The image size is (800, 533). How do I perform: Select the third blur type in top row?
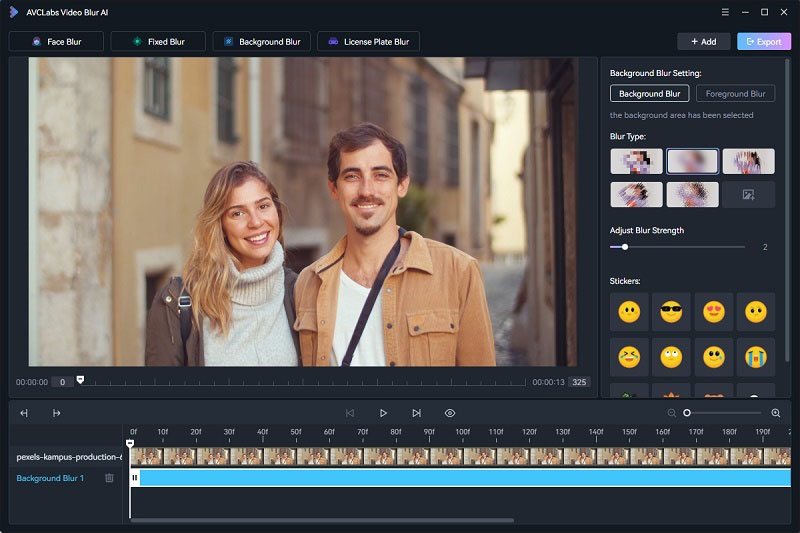[748, 162]
